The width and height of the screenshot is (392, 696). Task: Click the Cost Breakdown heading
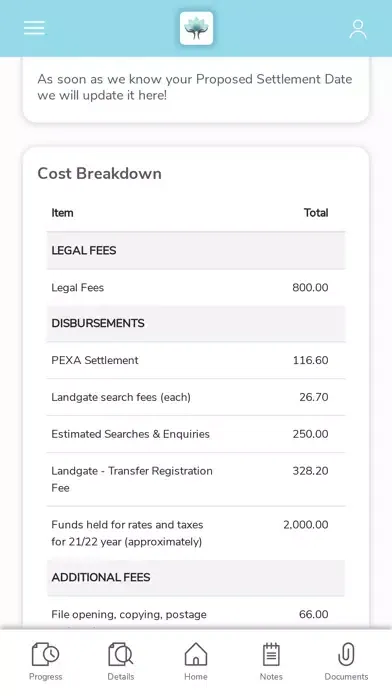(x=99, y=174)
